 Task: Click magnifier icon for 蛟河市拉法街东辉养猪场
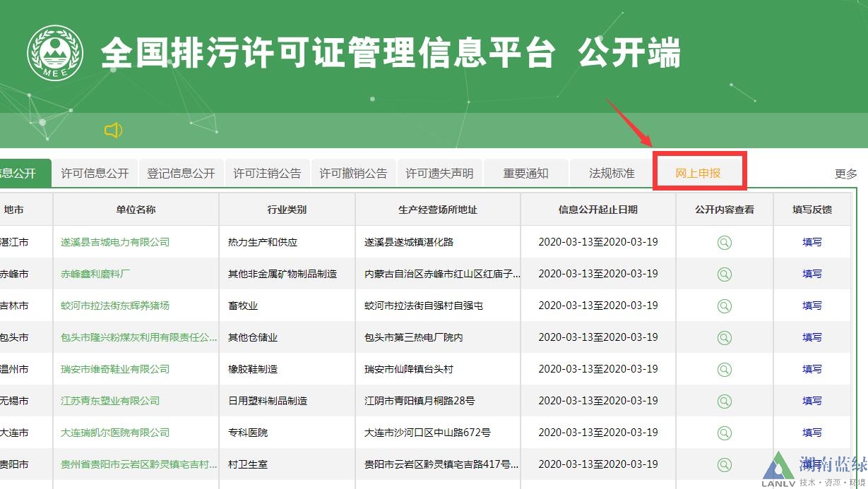tap(724, 306)
